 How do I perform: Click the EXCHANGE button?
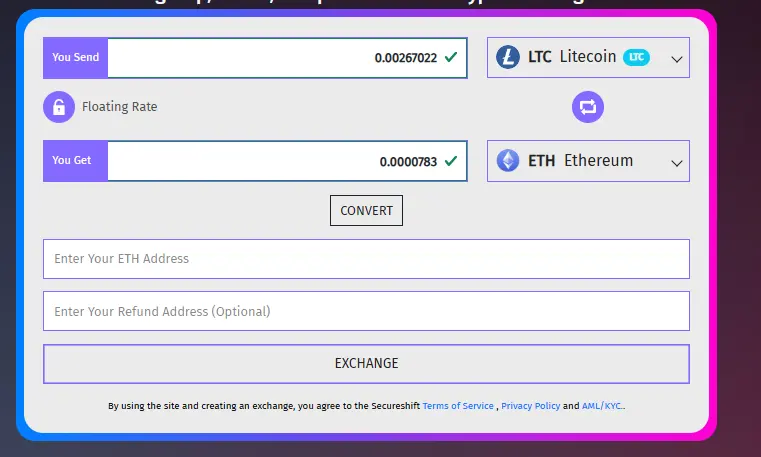click(366, 364)
